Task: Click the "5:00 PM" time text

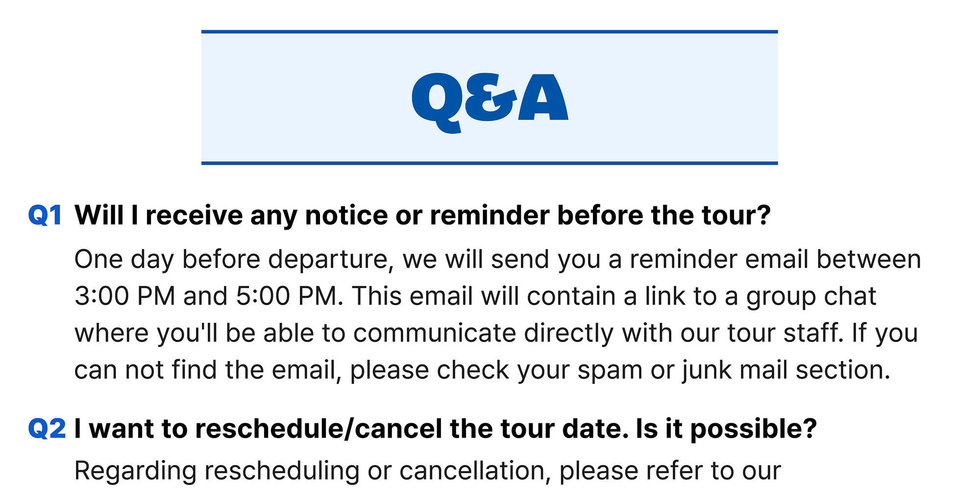Action: [x=288, y=296]
